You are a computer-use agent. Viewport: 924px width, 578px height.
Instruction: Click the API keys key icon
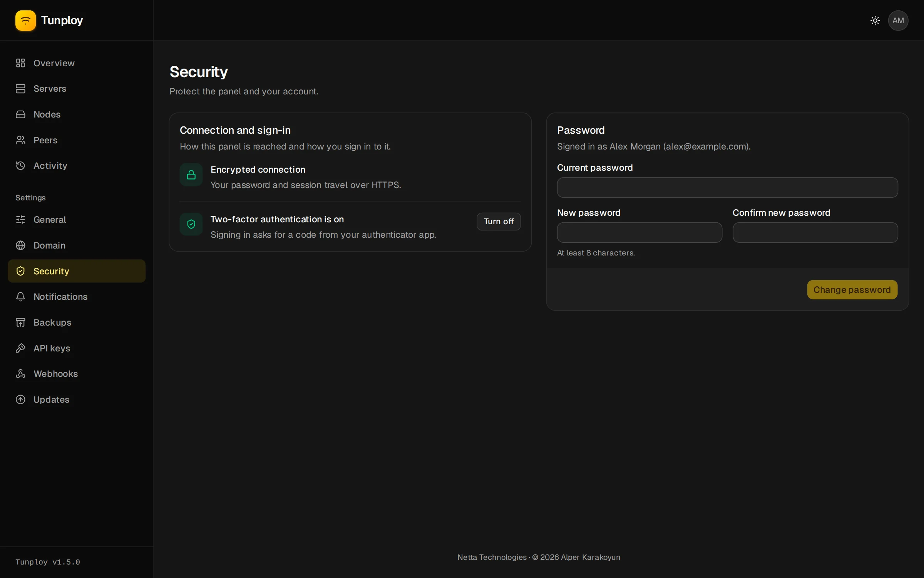pyautogui.click(x=20, y=348)
